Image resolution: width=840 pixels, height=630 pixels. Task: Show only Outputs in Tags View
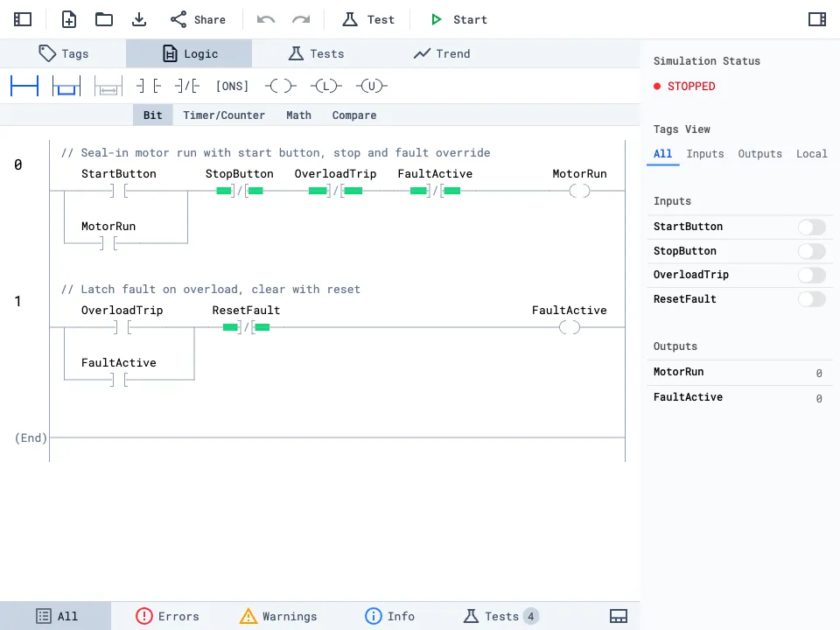pos(759,154)
